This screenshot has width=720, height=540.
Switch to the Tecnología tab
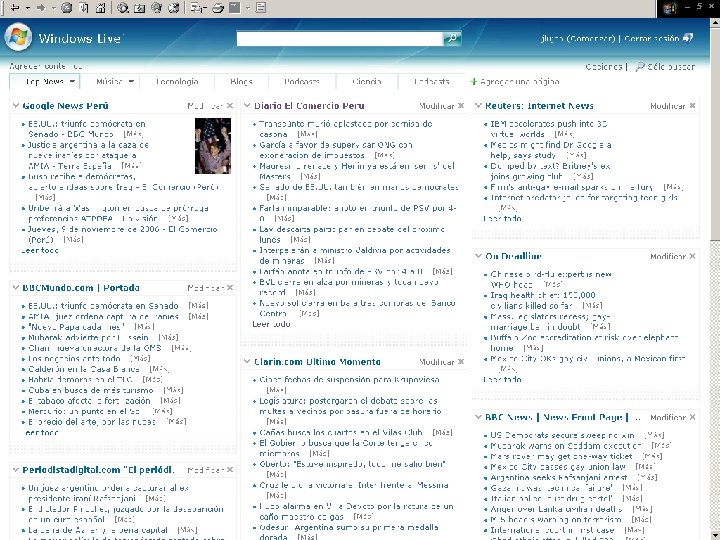(177, 82)
